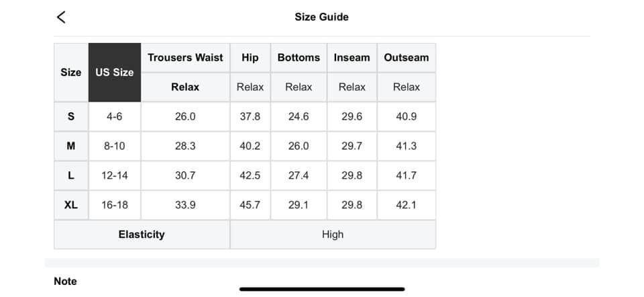This screenshot has width=644, height=297.
Task: Go back using the left arrow icon
Action: coord(61,17)
